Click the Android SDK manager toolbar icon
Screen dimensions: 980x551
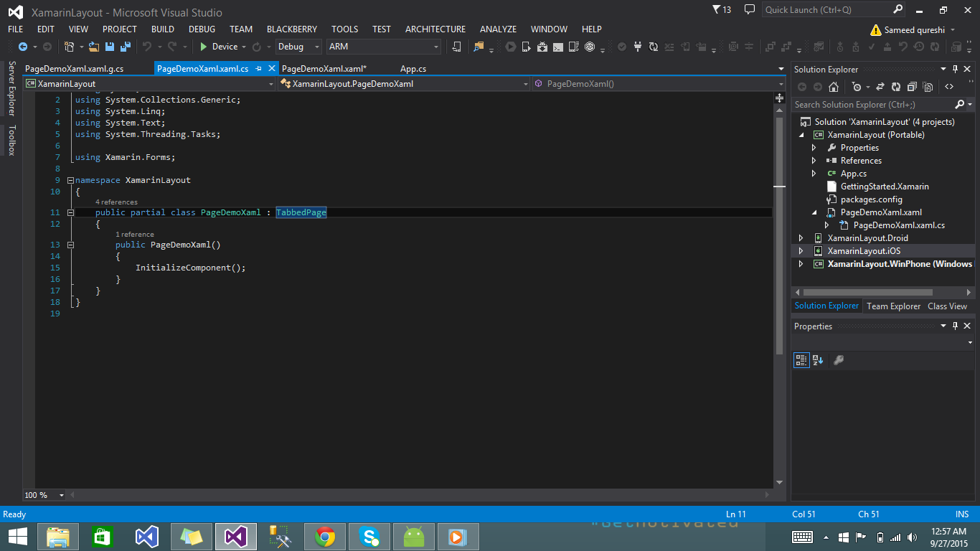coord(542,47)
